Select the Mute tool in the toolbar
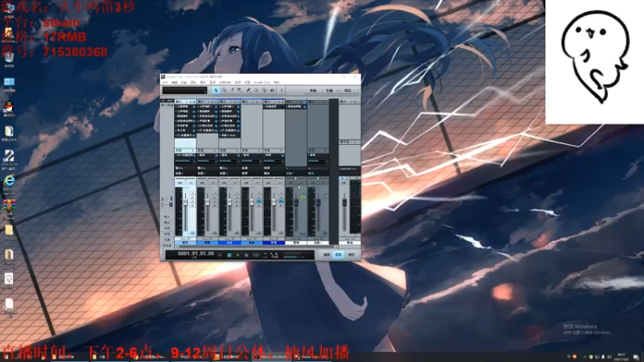 coord(256,90)
